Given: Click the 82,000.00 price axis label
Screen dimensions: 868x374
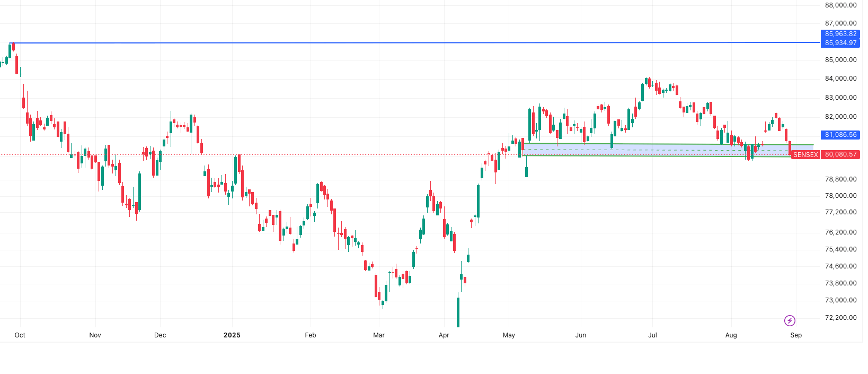Looking at the screenshot, I should [840, 117].
